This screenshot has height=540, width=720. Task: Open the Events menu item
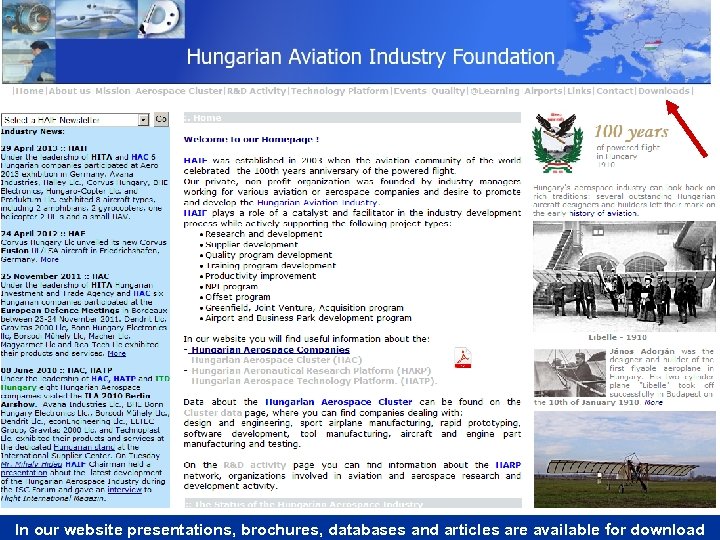tap(410, 91)
